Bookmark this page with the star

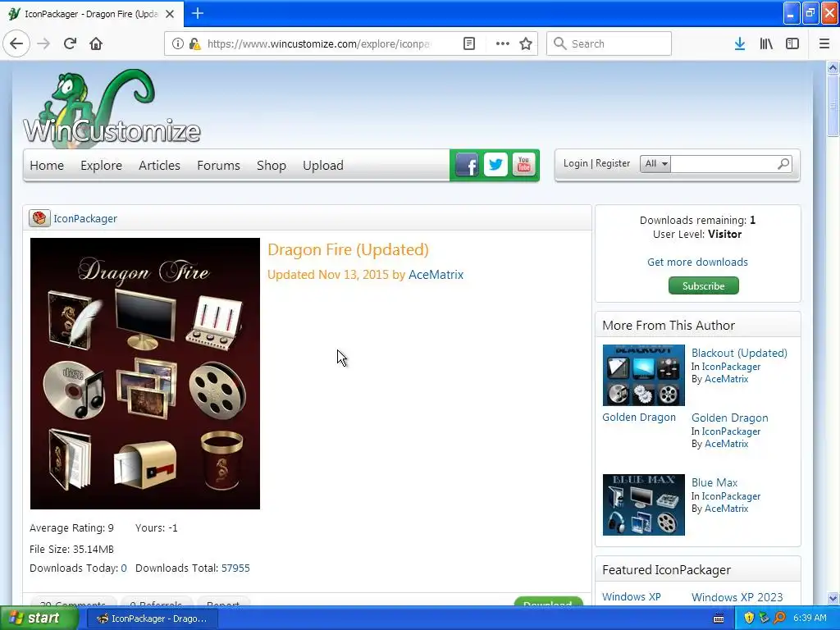click(526, 43)
